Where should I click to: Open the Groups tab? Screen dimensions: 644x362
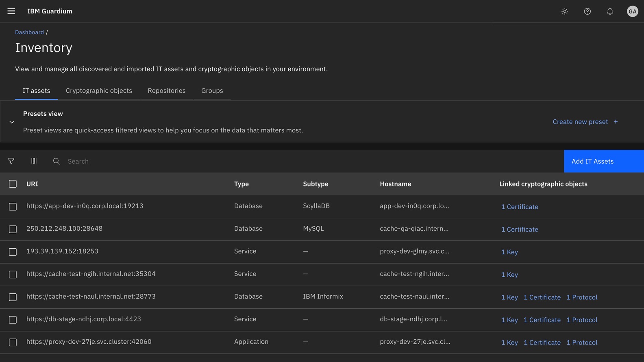point(212,91)
